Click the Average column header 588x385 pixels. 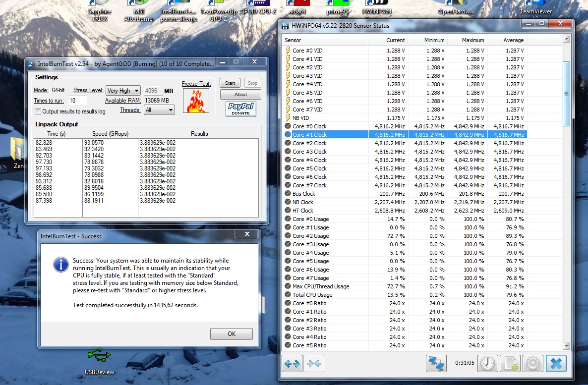coord(507,40)
